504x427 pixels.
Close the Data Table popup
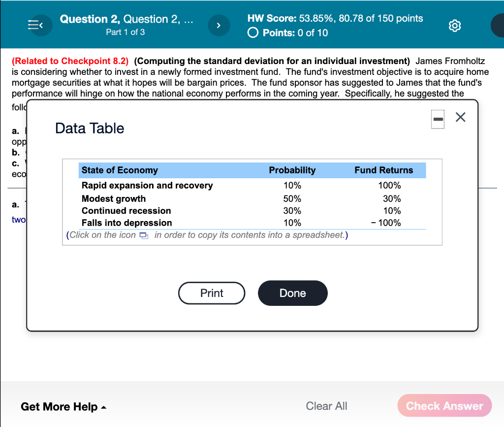(460, 117)
